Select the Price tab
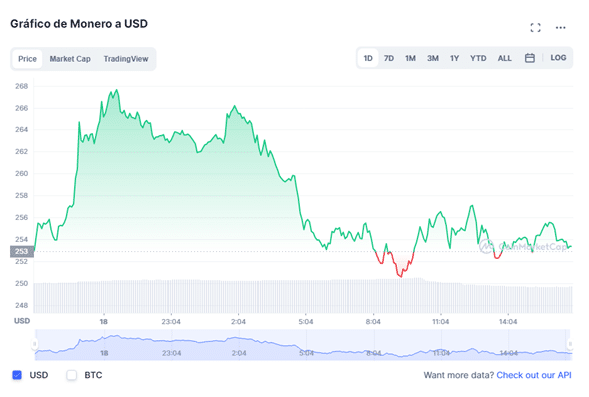The width and height of the screenshot is (589, 397). pyautogui.click(x=27, y=59)
